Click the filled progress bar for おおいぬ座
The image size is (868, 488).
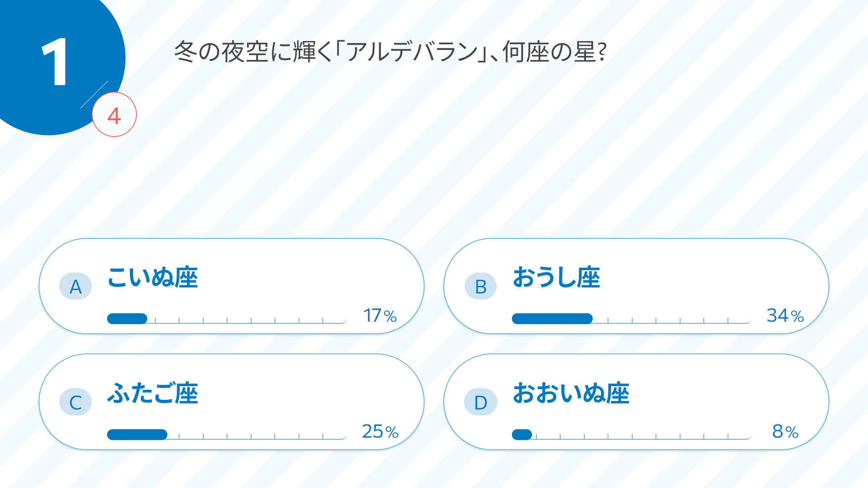point(522,434)
